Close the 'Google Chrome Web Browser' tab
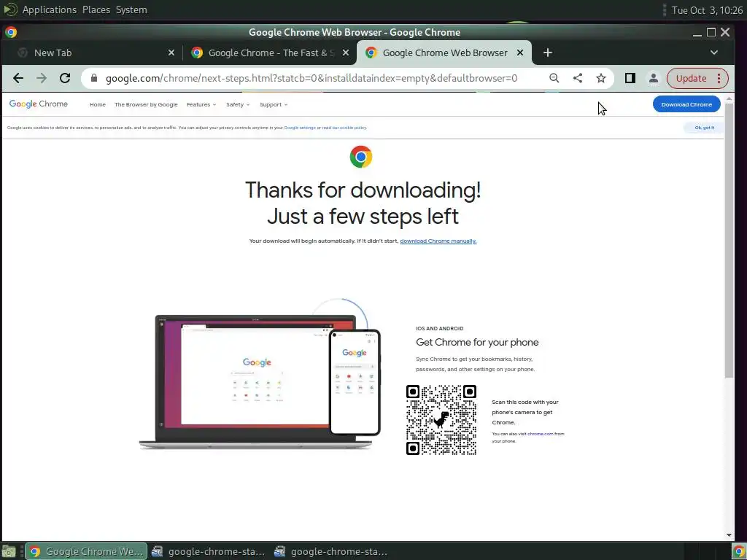The width and height of the screenshot is (747, 560). point(520,52)
